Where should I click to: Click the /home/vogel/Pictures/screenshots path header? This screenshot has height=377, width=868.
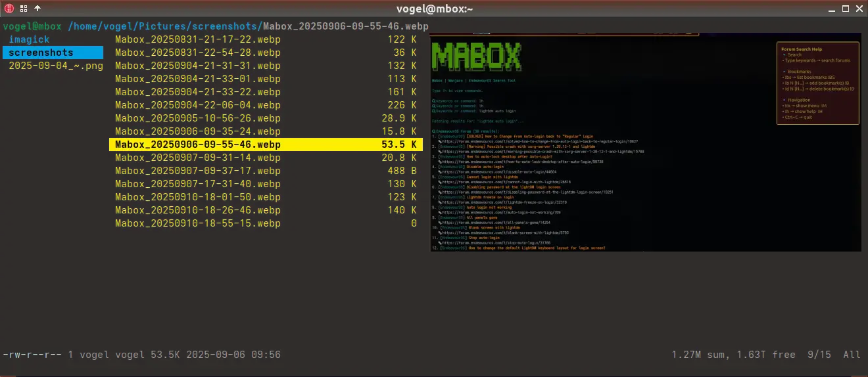164,26
